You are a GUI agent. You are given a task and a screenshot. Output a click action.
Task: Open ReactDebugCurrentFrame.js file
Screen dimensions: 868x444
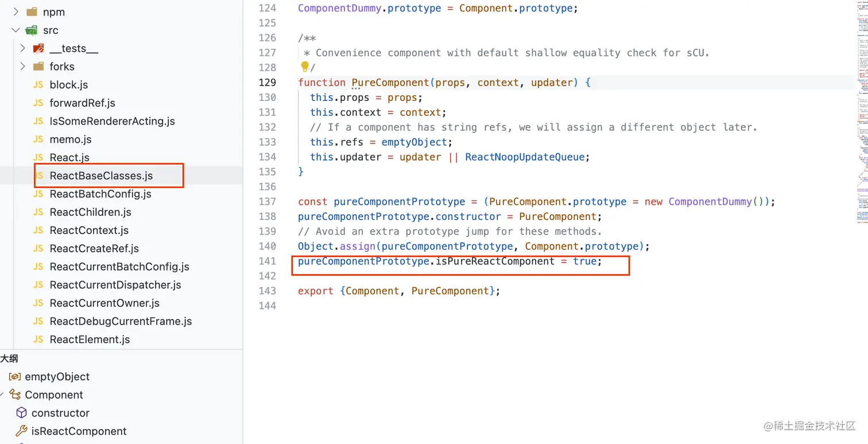(121, 321)
